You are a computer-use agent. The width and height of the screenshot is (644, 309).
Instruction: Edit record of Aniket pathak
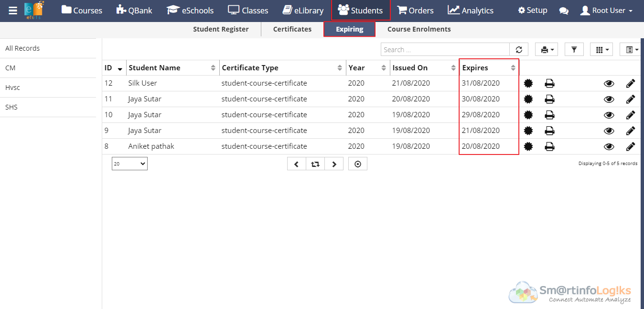pos(631,146)
